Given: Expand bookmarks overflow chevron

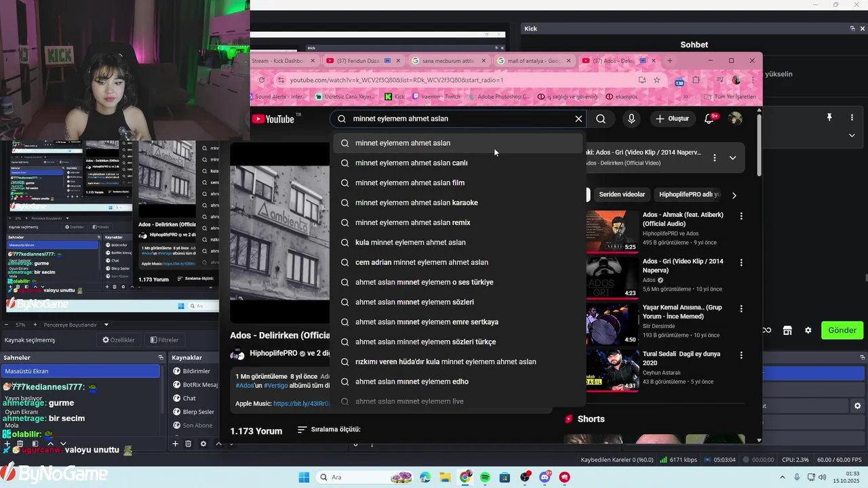Looking at the screenshot, I should pyautogui.click(x=686, y=97).
